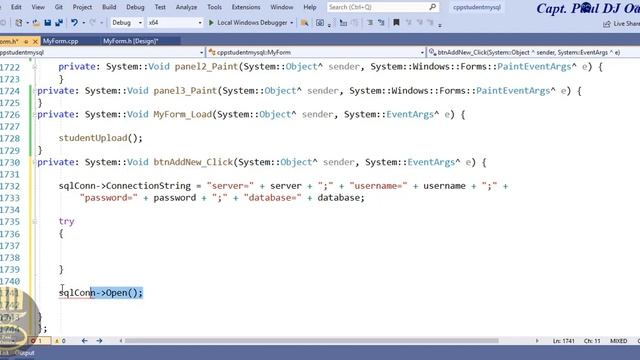
Task: Click the Ch: 11 status indicator
Action: click(x=592, y=341)
